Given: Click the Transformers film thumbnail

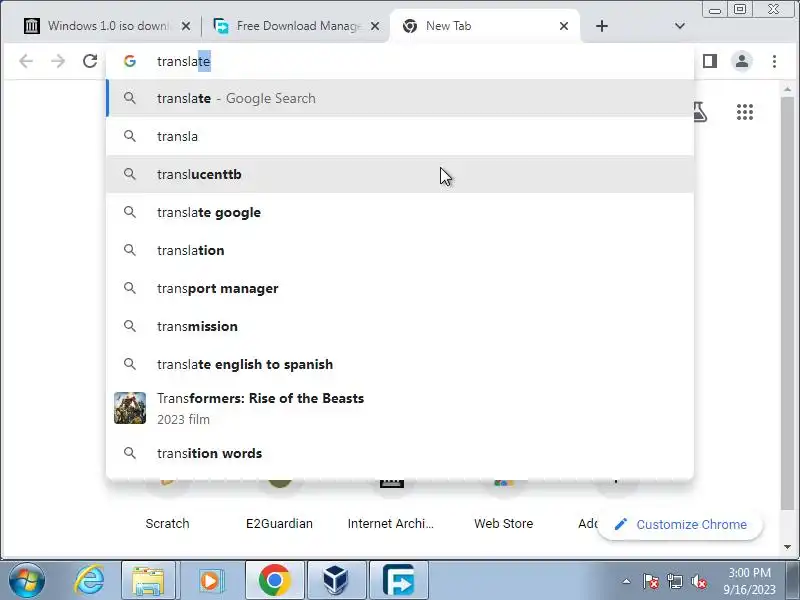Looking at the screenshot, I should 130,408.
